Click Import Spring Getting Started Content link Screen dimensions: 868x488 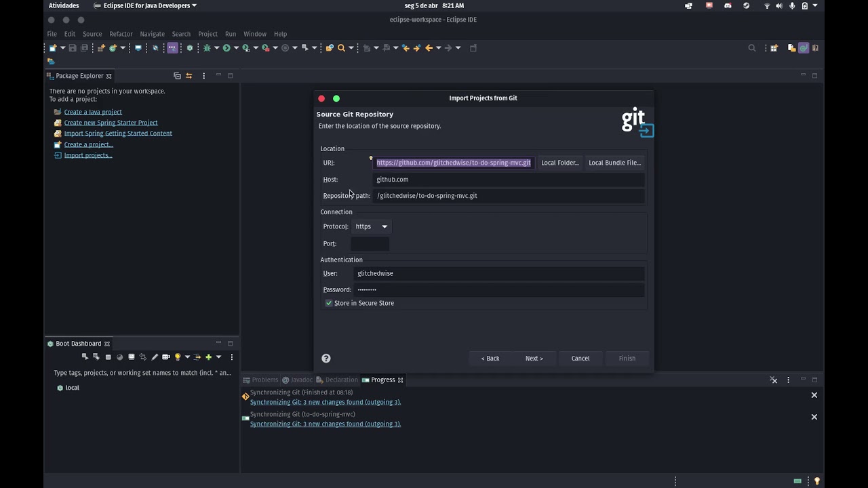[118, 134]
